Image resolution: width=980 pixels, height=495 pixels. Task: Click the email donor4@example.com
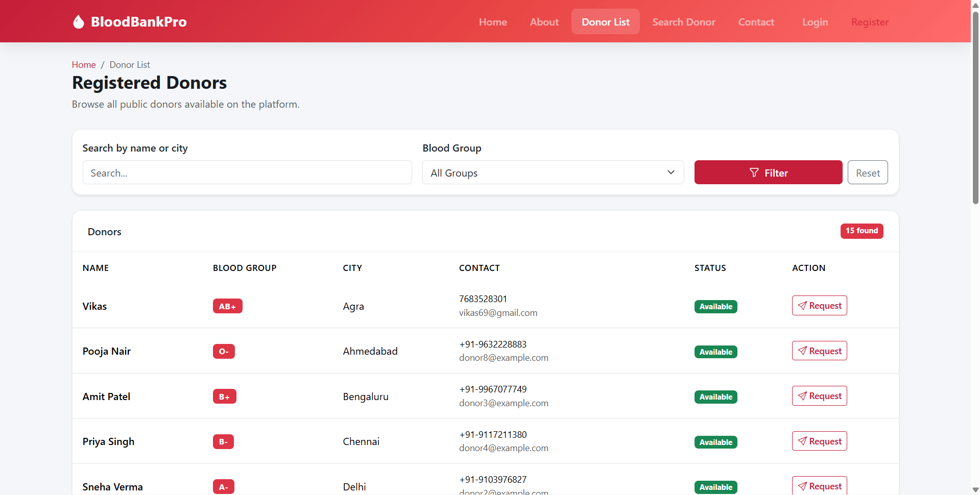[504, 448]
